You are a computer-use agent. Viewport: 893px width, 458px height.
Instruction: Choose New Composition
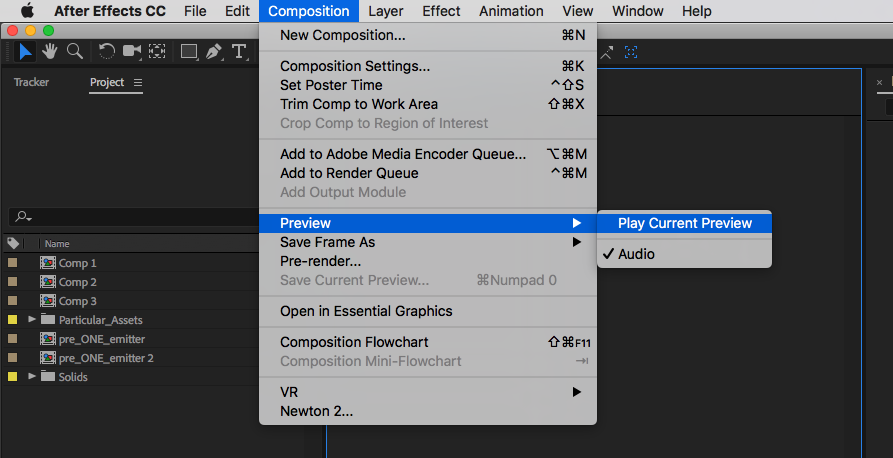pos(428,35)
